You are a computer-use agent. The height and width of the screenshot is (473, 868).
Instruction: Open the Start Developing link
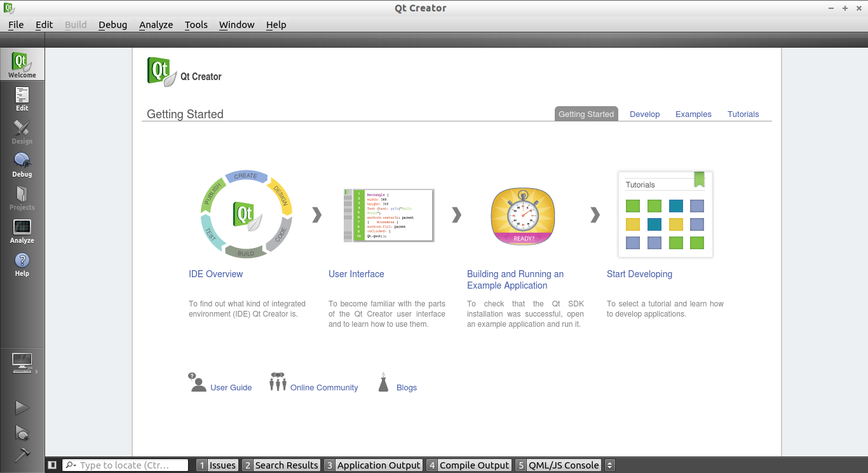pos(639,274)
